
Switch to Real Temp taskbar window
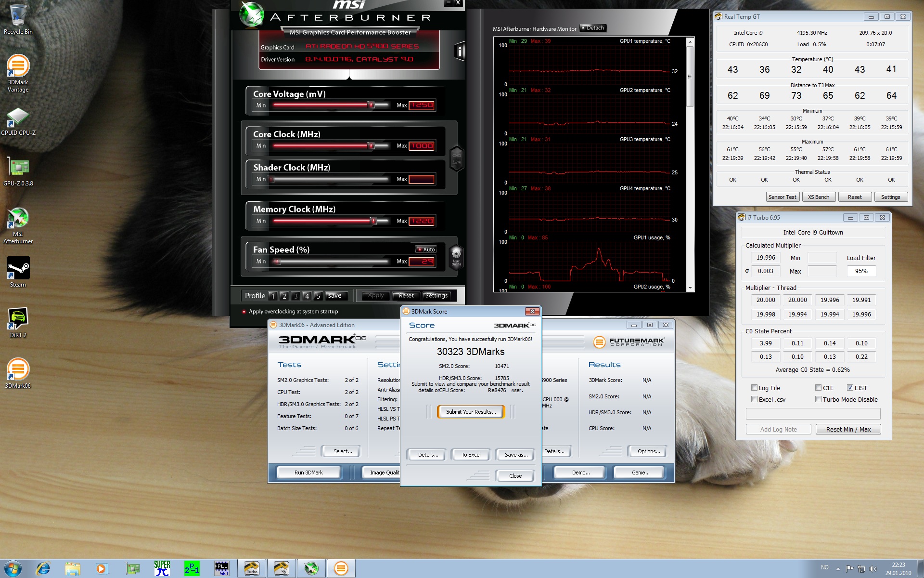282,568
